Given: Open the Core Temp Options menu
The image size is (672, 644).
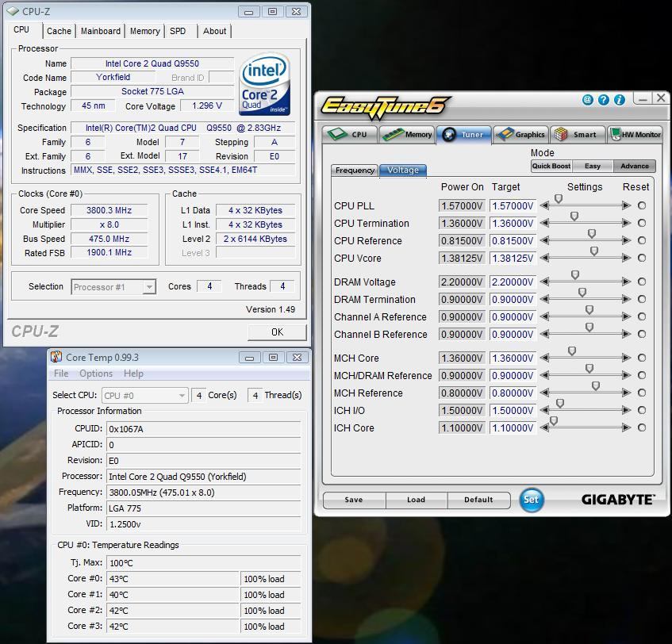Looking at the screenshot, I should click(x=96, y=374).
